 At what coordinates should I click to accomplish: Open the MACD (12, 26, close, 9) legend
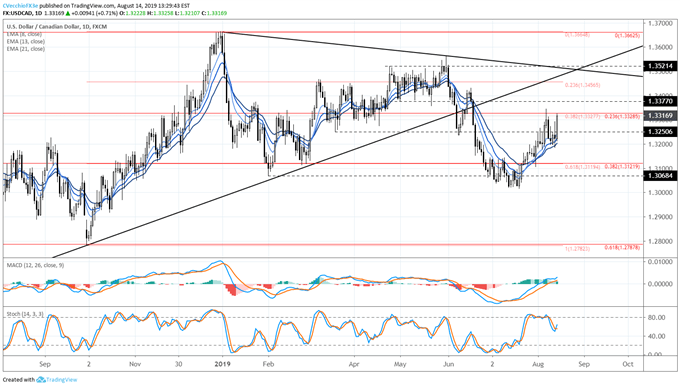[x=35, y=265]
